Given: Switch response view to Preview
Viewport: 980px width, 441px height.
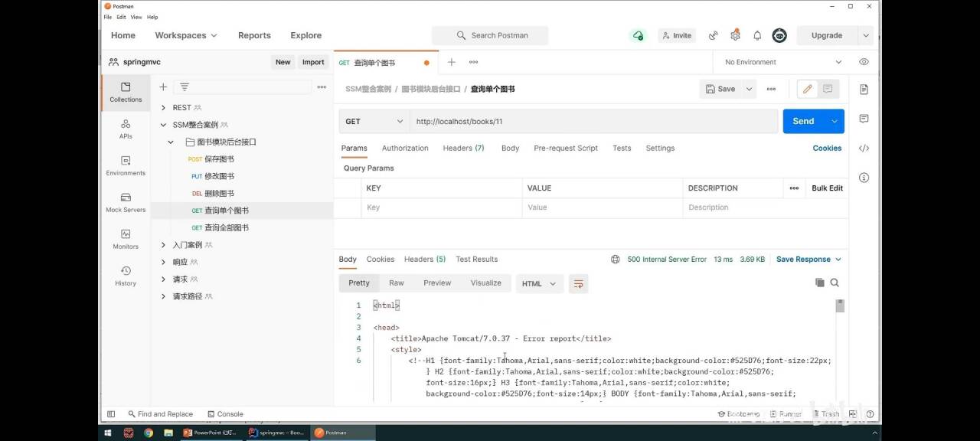Looking at the screenshot, I should click(437, 283).
